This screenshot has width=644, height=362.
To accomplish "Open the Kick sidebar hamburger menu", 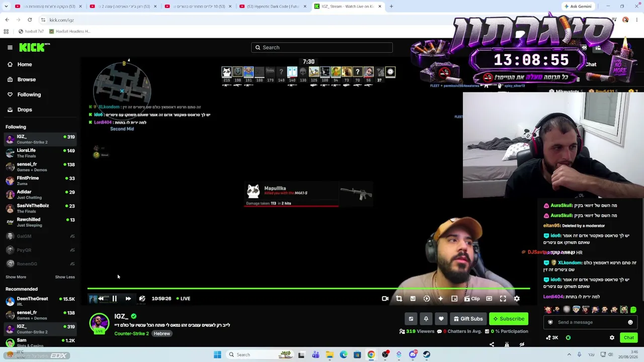I will click(10, 47).
